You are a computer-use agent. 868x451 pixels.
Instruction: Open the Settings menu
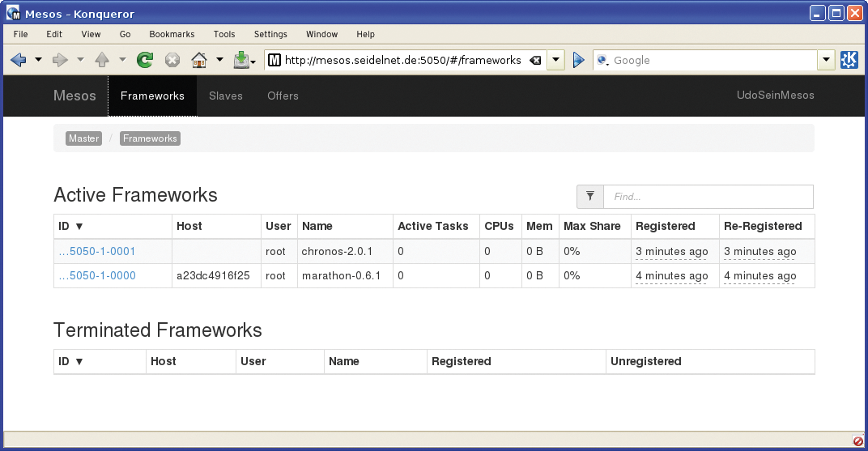coord(270,34)
